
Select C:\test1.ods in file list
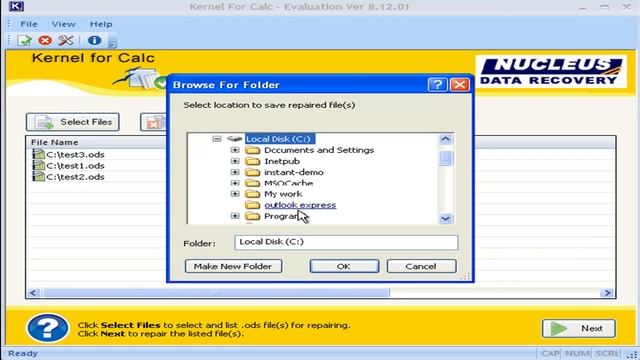75,165
